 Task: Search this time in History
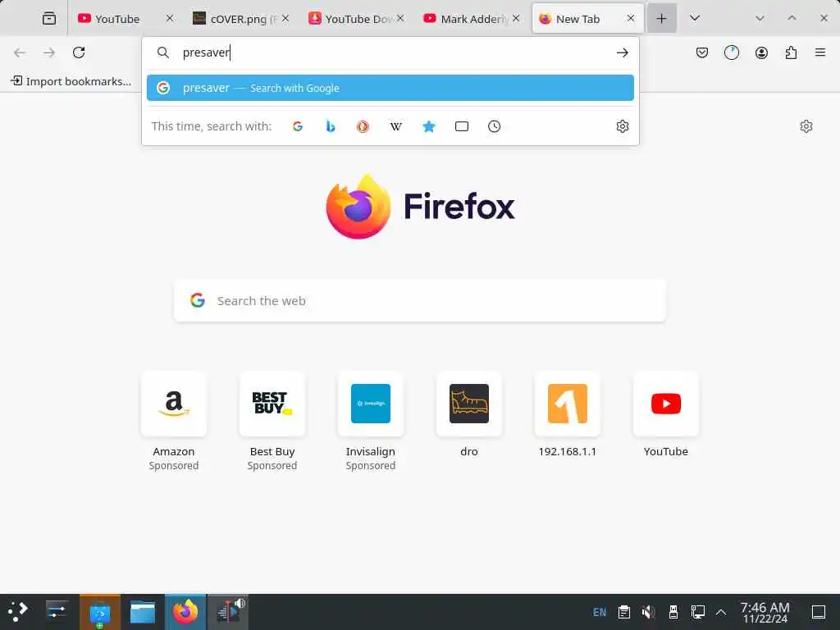click(494, 126)
